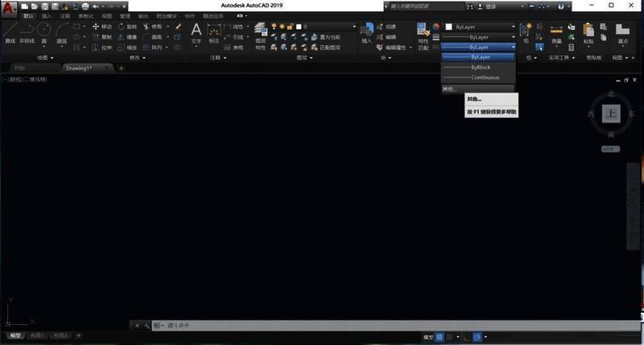Click the Text (文字) annotation tool
The height and width of the screenshot is (345, 644).
(196, 32)
